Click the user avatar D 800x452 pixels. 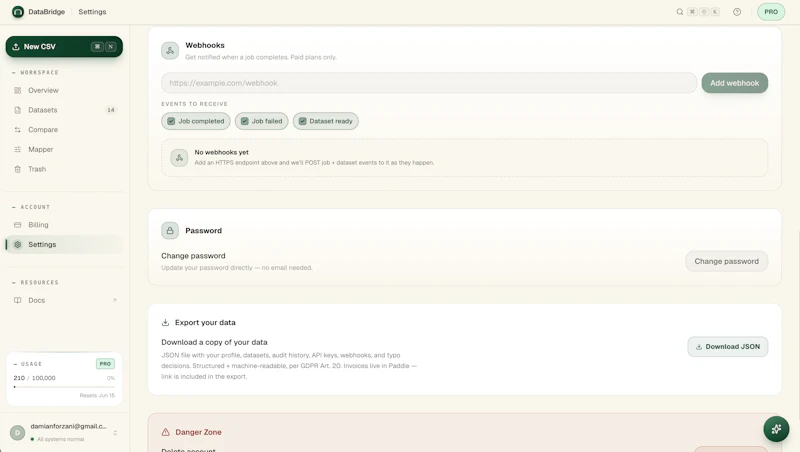pos(17,433)
